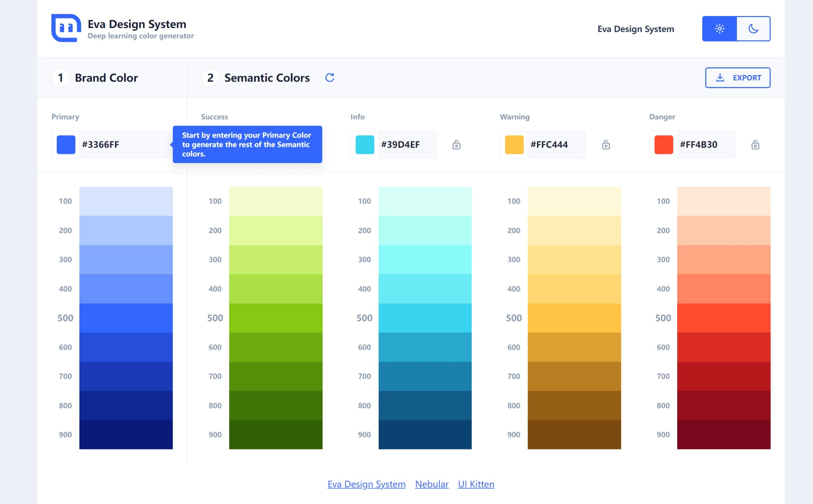Click the lock icon next to Danger color

point(755,144)
